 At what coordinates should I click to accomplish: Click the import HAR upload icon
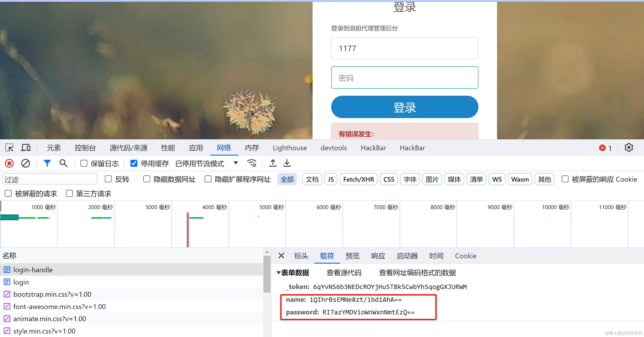click(273, 163)
